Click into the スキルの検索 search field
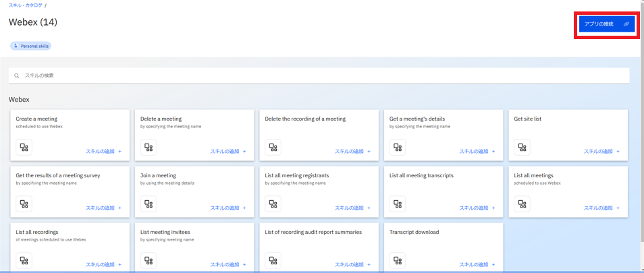644x273 pixels. [319, 75]
